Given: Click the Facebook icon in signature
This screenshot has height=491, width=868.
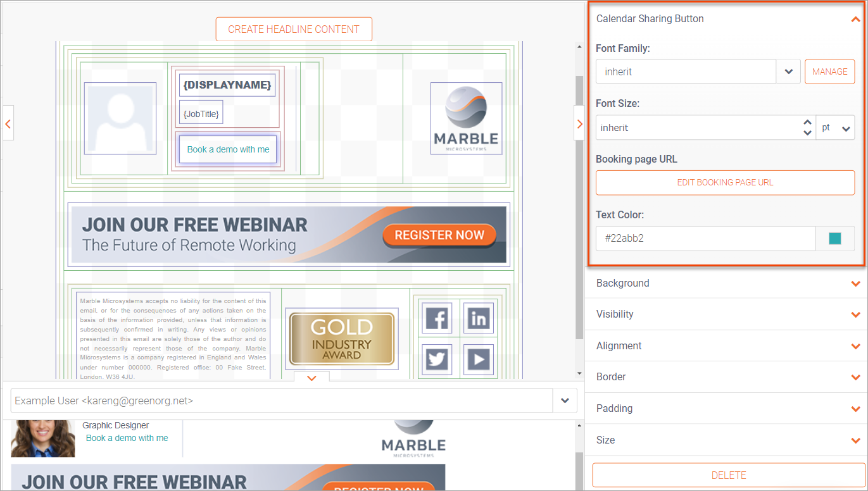Looking at the screenshot, I should coord(437,318).
